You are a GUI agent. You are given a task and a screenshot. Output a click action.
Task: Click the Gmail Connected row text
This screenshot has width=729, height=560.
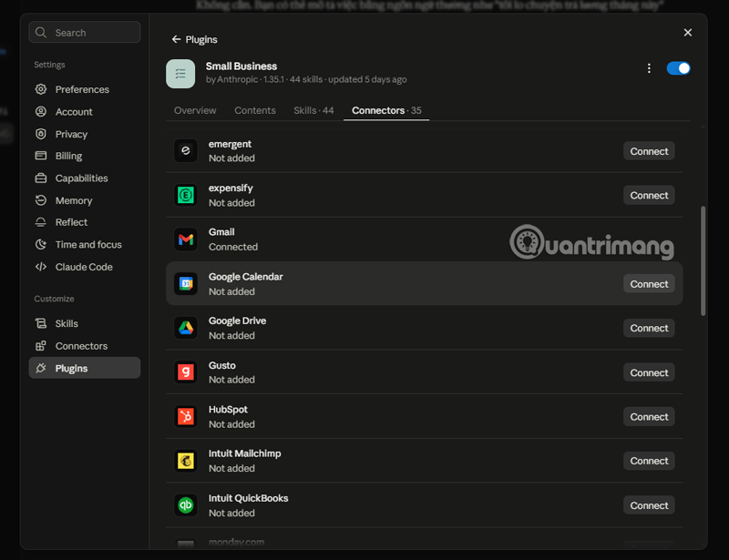click(x=233, y=247)
